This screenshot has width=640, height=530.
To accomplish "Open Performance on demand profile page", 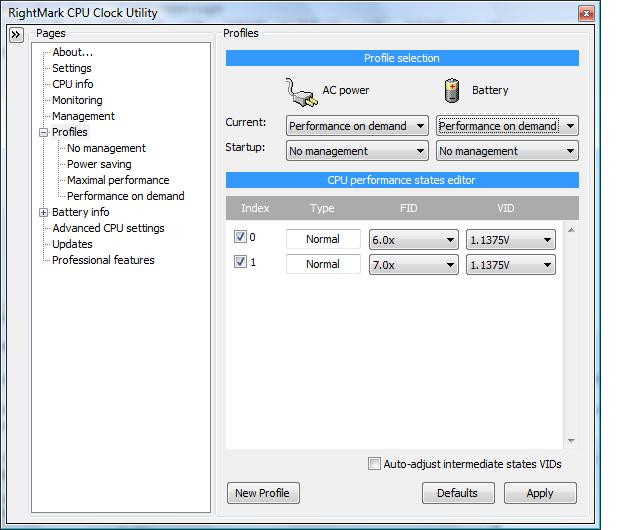I will 126,196.
